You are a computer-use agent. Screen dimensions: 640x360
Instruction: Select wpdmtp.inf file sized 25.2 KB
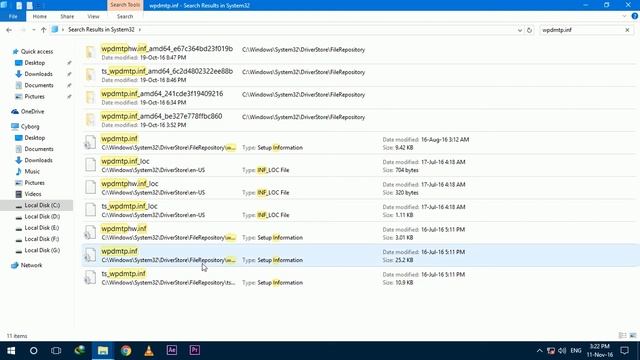click(359, 255)
